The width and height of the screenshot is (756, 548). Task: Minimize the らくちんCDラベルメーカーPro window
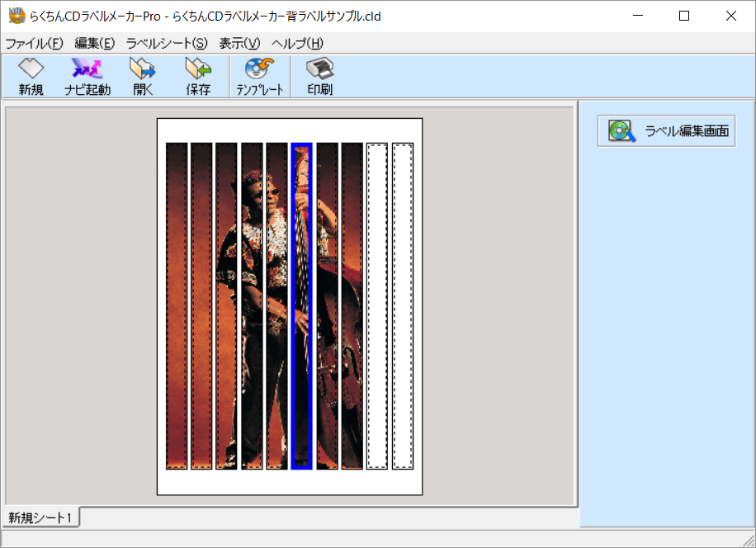(x=638, y=16)
